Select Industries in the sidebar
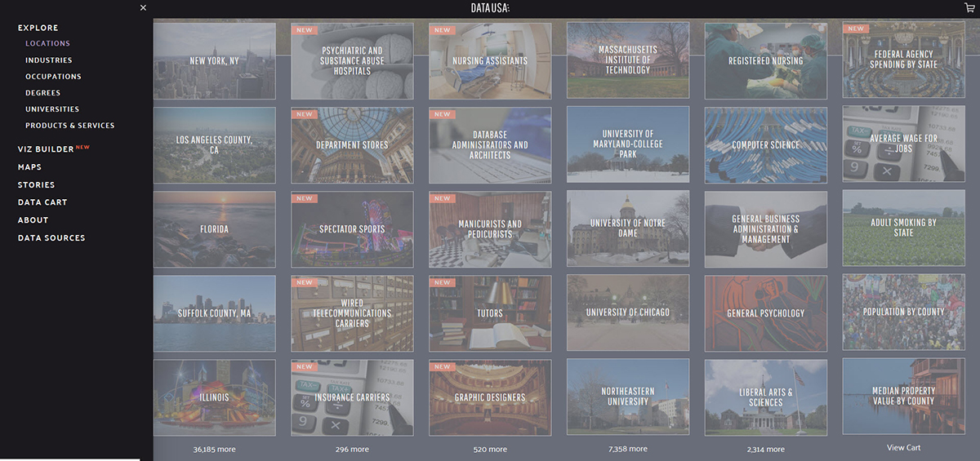The image size is (980, 461). point(48,60)
